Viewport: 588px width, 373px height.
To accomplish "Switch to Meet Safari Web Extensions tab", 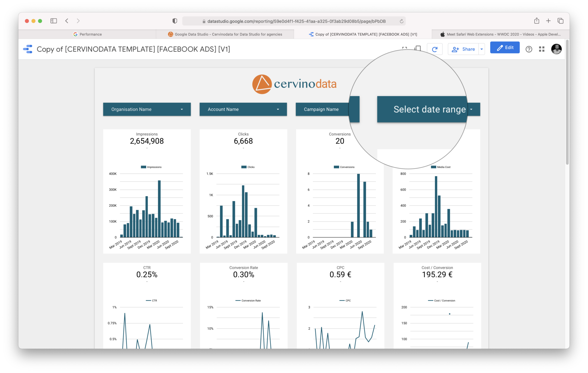I will (500, 34).
